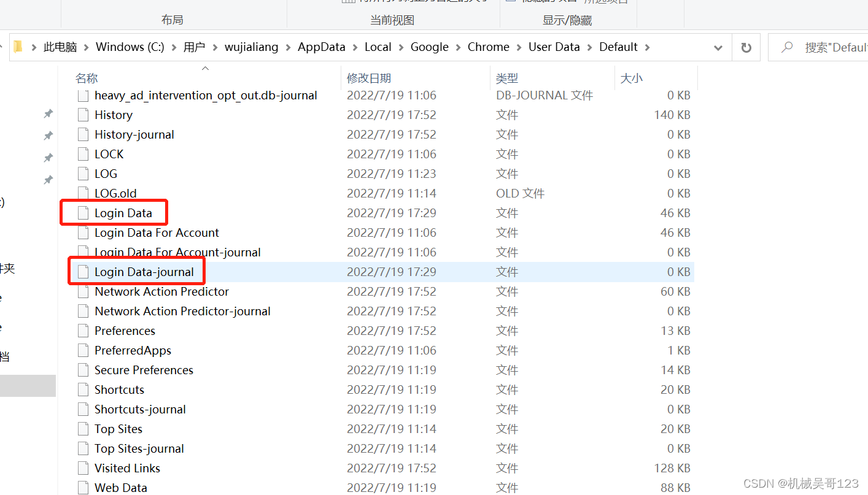Image resolution: width=868 pixels, height=495 pixels.
Task: Click the History-journal file icon
Action: pyautogui.click(x=83, y=134)
